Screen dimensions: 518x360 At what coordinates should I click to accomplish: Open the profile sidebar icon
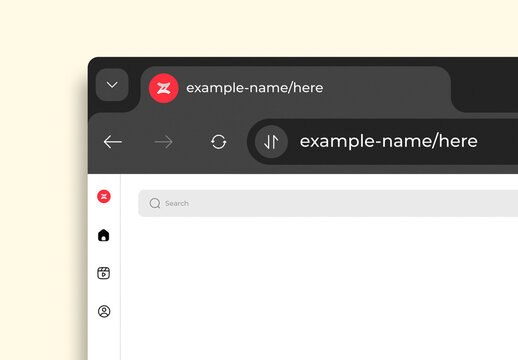coord(104,311)
